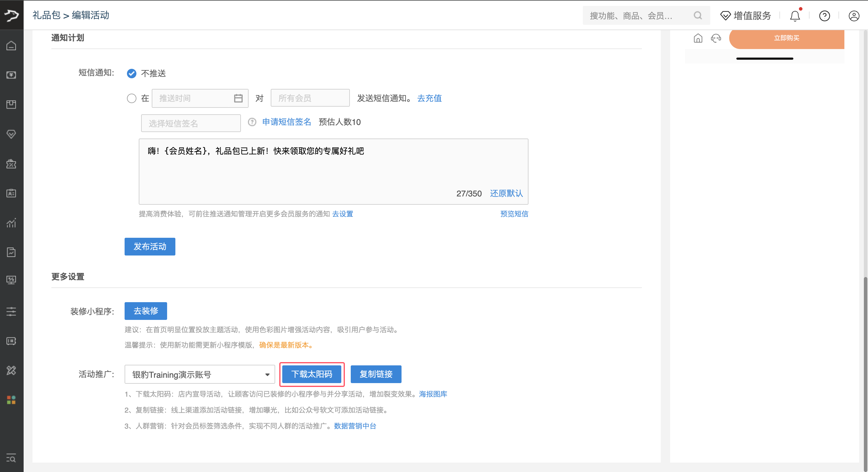Click the SMS message content text area
Screen dimensions: 868x472
point(333,171)
